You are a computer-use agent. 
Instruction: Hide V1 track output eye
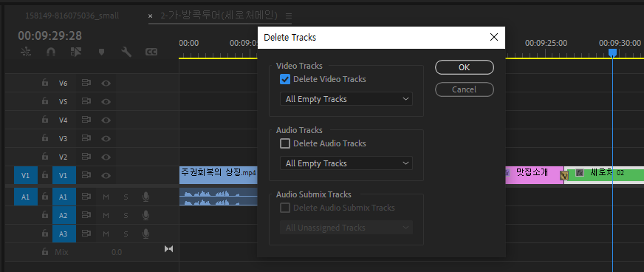106,175
